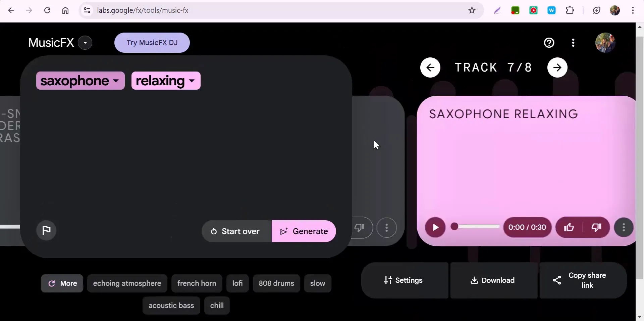
Task: Play the Saxophone Relaxing track
Action: pyautogui.click(x=435, y=227)
